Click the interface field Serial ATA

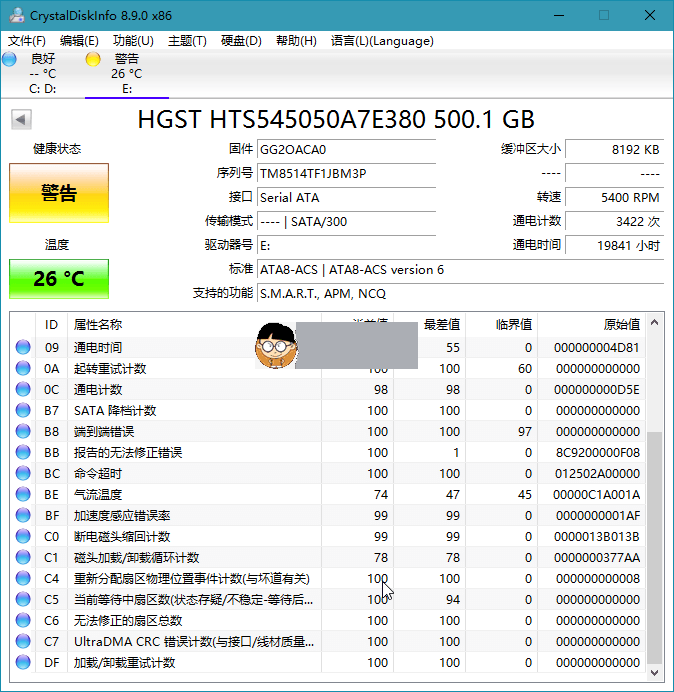(x=346, y=197)
